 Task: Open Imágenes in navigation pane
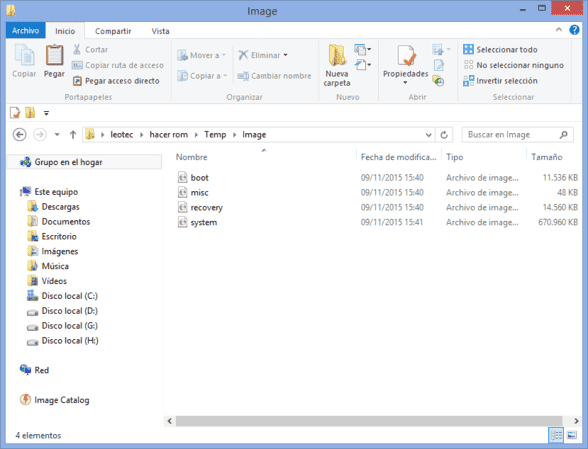click(52, 251)
